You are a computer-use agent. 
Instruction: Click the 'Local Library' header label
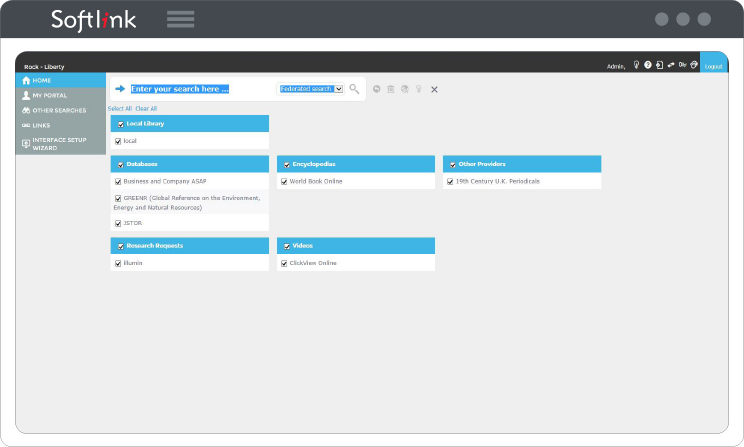tap(145, 124)
